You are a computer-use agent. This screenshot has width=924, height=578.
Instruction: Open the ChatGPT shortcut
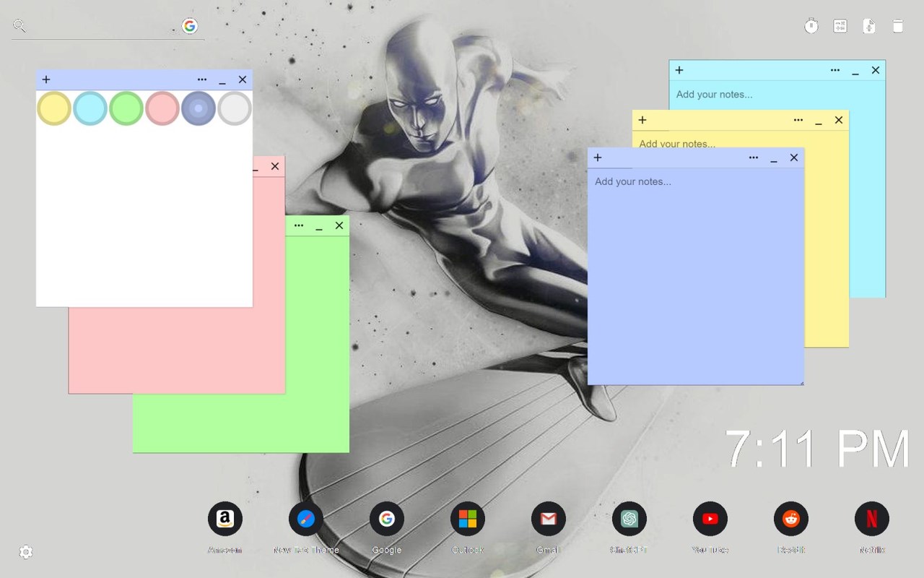(x=629, y=519)
